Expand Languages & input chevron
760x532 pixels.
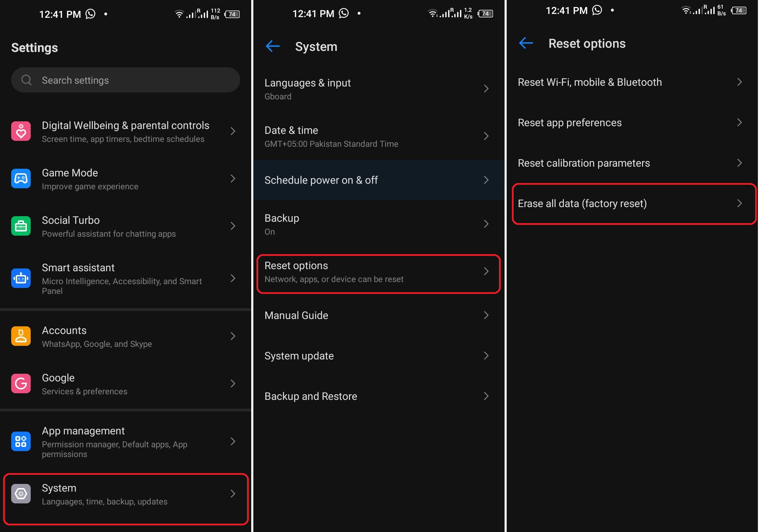[x=486, y=89]
